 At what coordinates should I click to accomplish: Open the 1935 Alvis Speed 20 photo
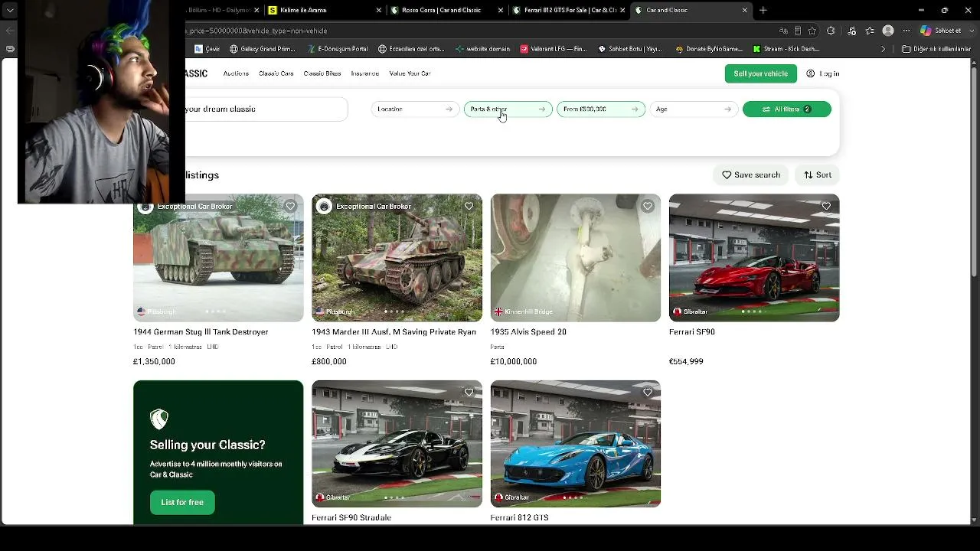pos(576,258)
